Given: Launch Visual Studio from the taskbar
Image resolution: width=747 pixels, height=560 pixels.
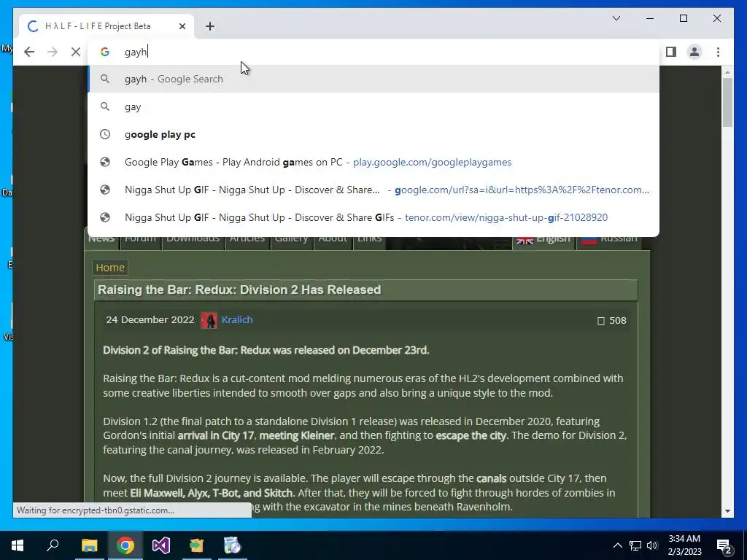Looking at the screenshot, I should pos(161,545).
